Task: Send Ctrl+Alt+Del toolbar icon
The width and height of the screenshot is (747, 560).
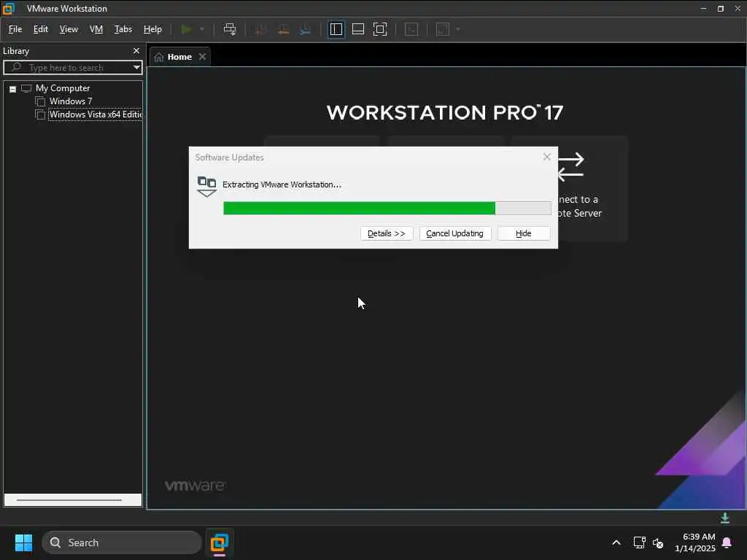Action: (230, 29)
